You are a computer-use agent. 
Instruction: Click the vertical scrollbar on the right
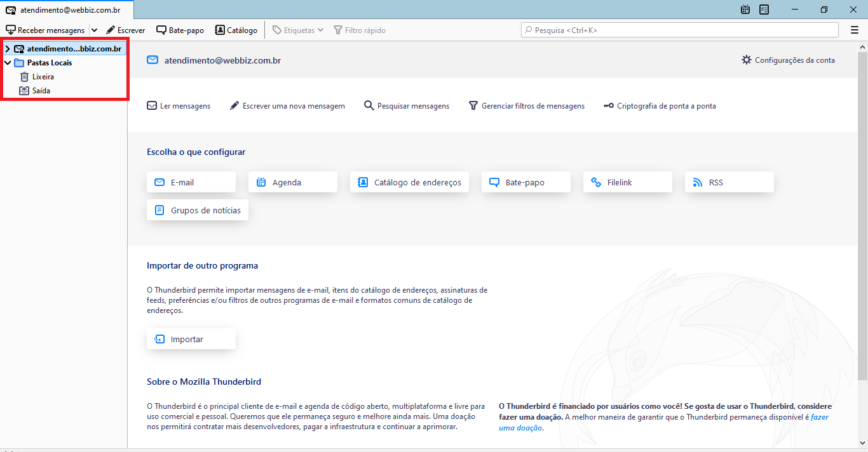(862, 209)
